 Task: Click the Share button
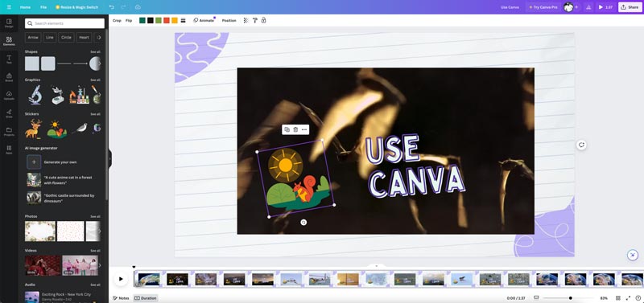[x=630, y=7]
